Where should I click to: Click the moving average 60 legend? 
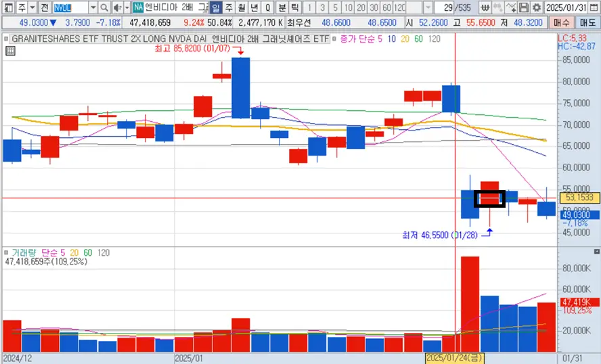click(418, 39)
